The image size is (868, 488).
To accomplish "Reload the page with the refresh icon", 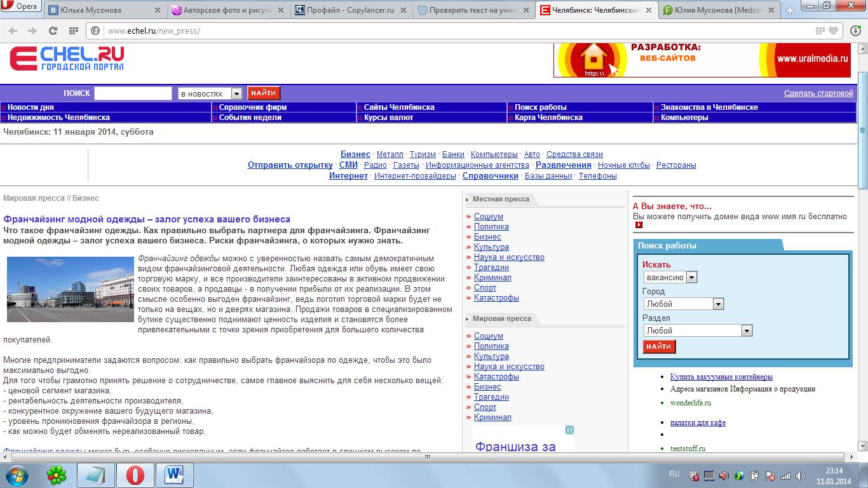I will 53,30.
